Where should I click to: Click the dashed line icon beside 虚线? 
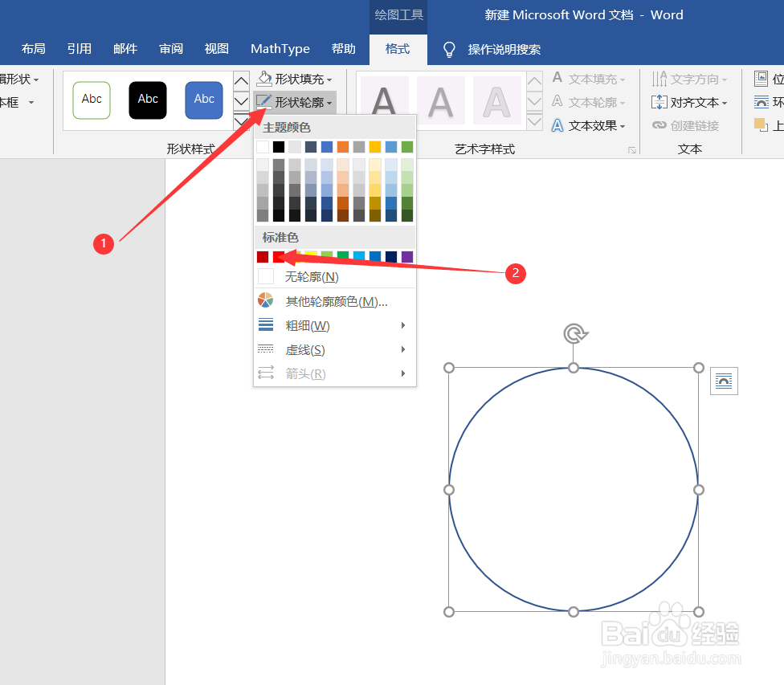pyautogui.click(x=266, y=349)
